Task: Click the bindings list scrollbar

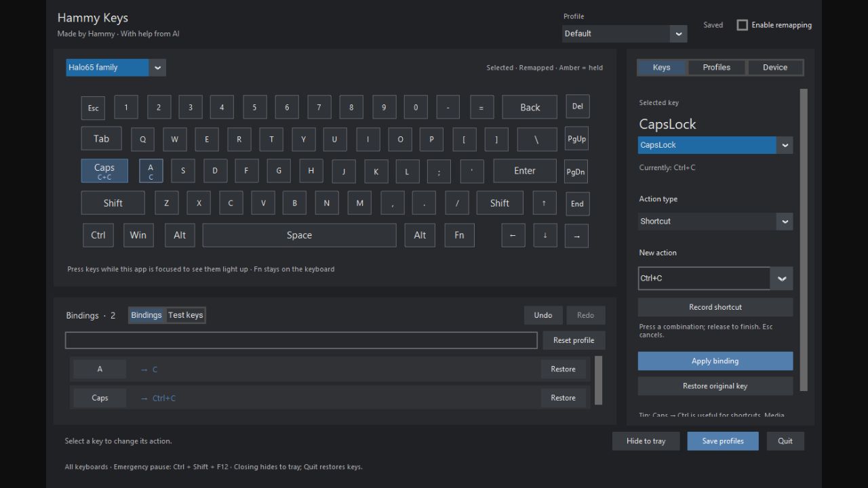Action: pos(598,380)
